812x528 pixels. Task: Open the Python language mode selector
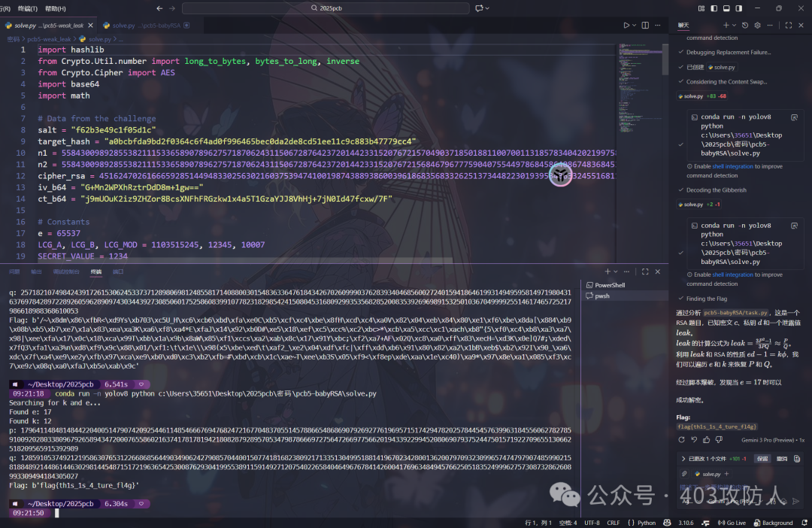(646, 523)
